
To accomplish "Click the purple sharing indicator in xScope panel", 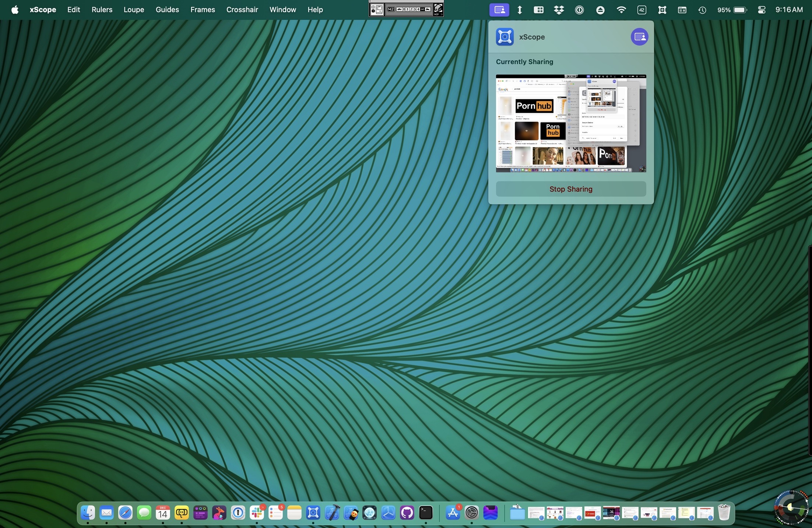I will [x=639, y=37].
